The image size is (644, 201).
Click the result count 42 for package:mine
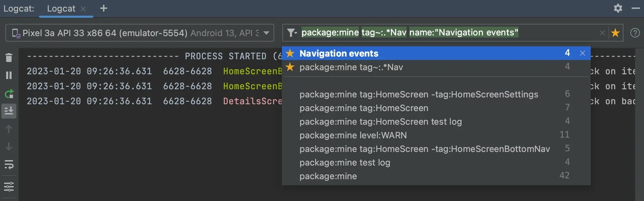(565, 175)
